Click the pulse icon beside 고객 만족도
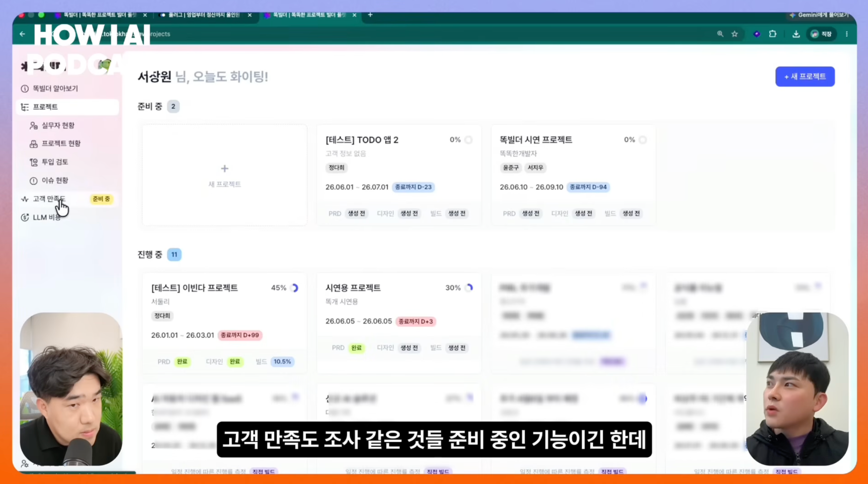The height and width of the screenshot is (484, 868). click(x=24, y=199)
